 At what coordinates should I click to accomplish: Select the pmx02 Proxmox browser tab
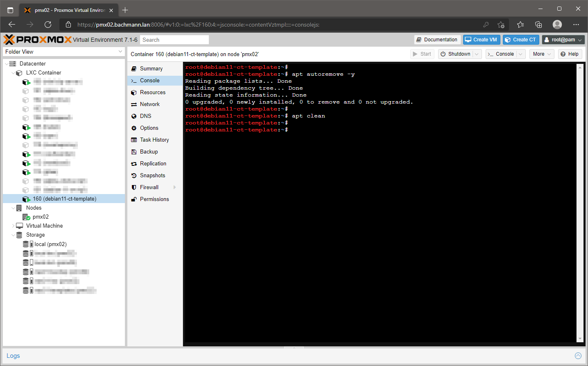(x=68, y=9)
